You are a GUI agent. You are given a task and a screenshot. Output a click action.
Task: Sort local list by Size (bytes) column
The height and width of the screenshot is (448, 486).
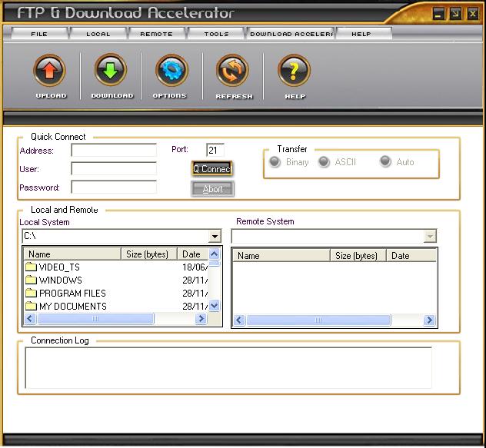tap(149, 254)
